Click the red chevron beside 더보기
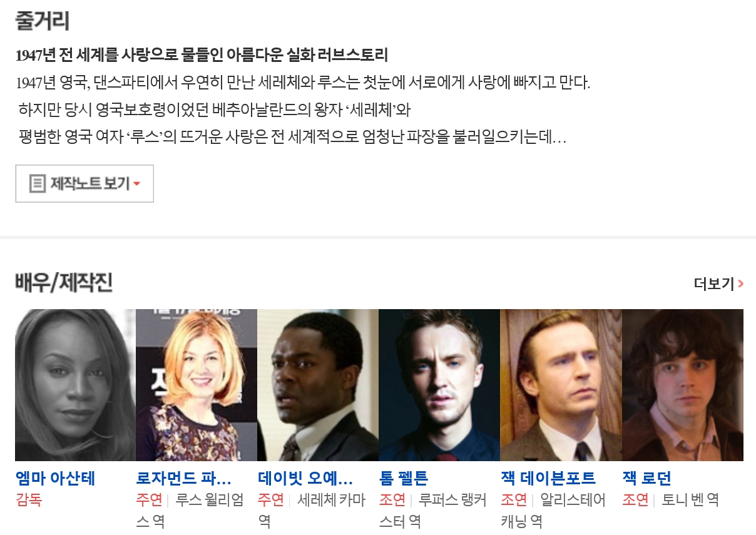Screen dimensions: 756x535 coord(740,283)
